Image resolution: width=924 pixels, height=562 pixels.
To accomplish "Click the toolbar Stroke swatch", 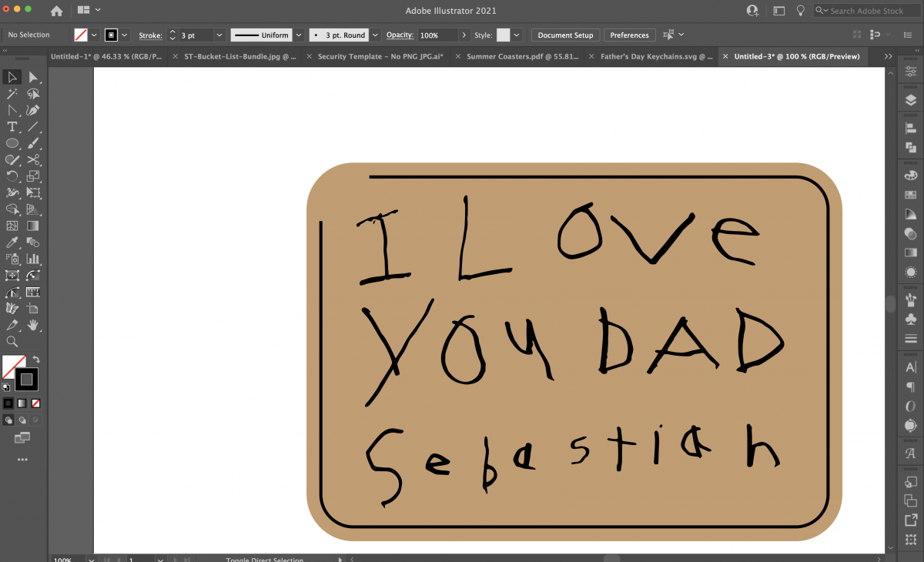I will click(x=26, y=379).
